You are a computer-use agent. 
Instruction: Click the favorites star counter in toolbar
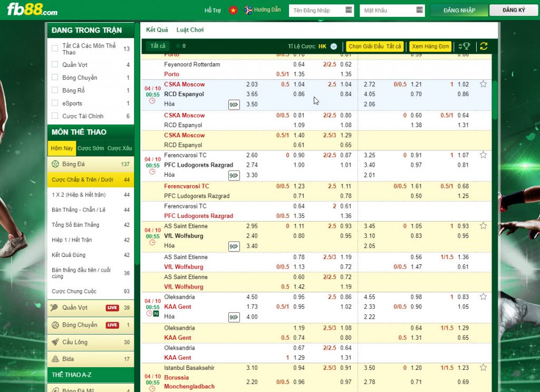pyautogui.click(x=180, y=46)
